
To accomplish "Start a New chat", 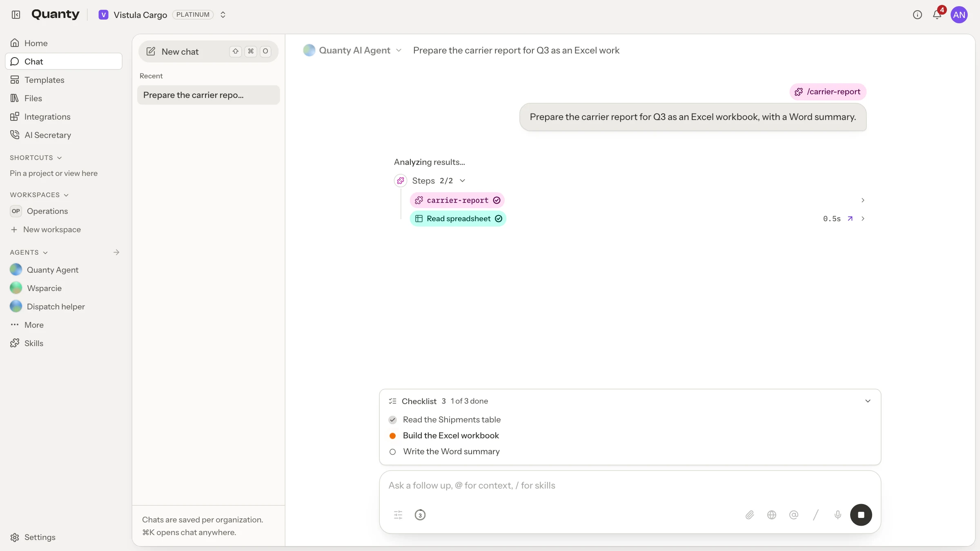I will point(208,51).
